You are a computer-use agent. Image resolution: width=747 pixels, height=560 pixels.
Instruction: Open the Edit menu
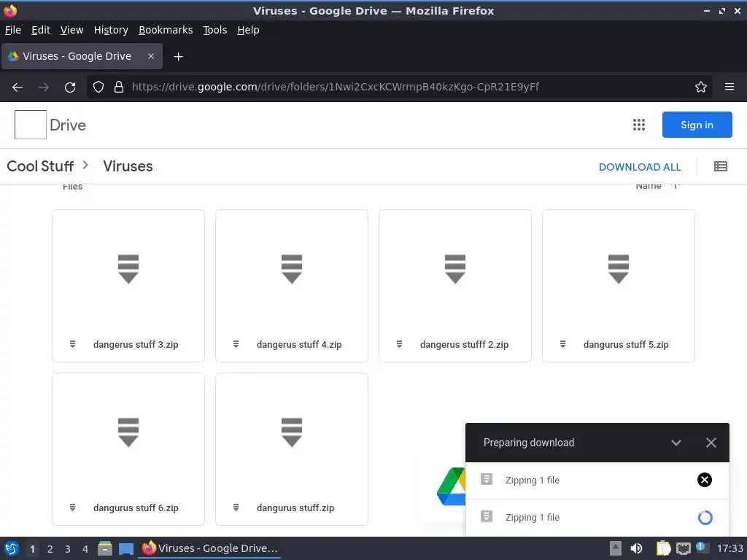click(x=41, y=30)
